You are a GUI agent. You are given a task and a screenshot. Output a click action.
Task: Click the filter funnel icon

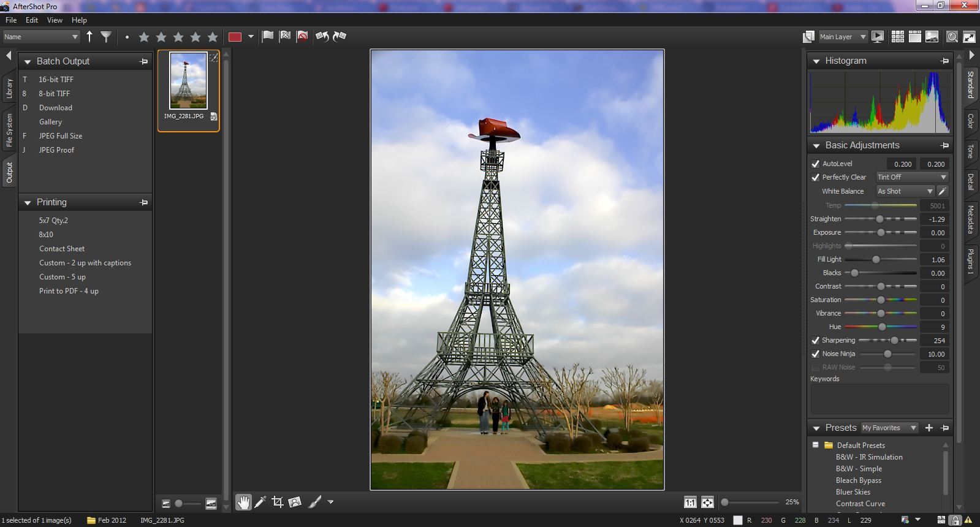pyautogui.click(x=106, y=37)
